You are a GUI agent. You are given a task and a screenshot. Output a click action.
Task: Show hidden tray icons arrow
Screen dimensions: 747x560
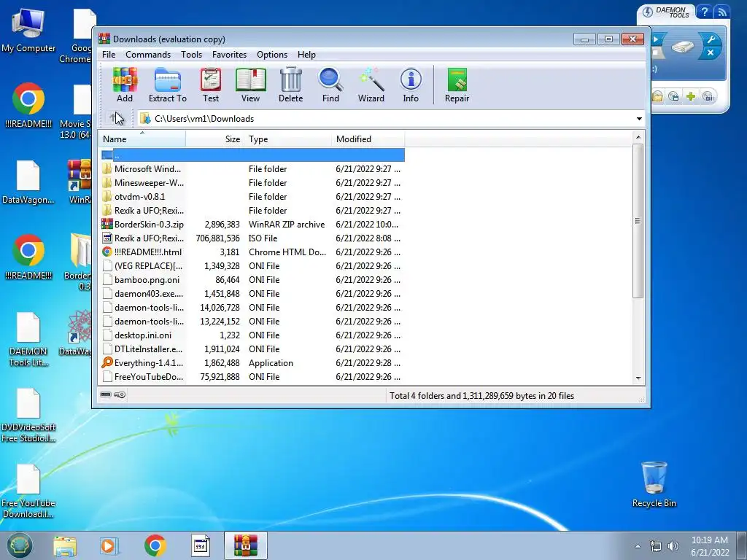(638, 546)
